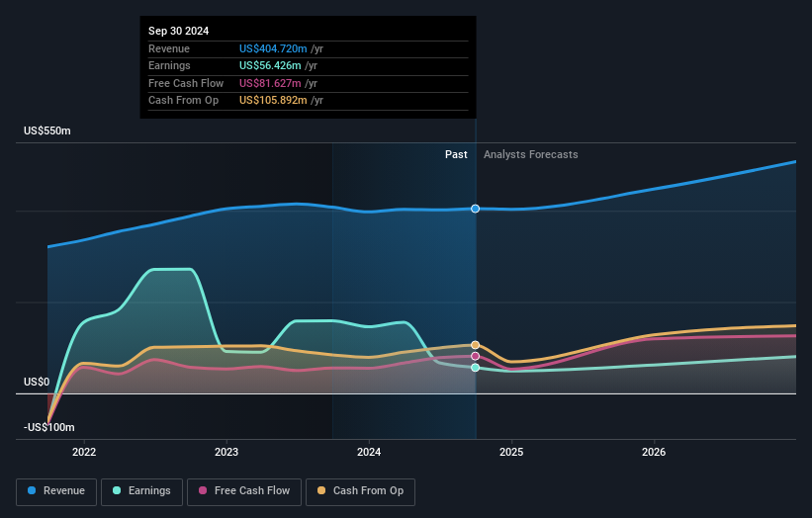Click the Cash From Op label in tooltip
This screenshot has width=812, height=518.
pos(183,101)
